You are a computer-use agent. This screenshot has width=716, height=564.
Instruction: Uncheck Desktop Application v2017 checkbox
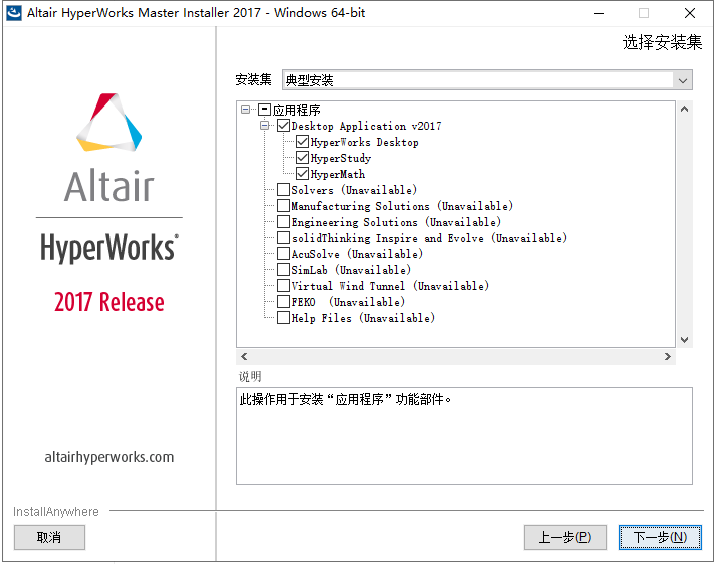[284, 126]
